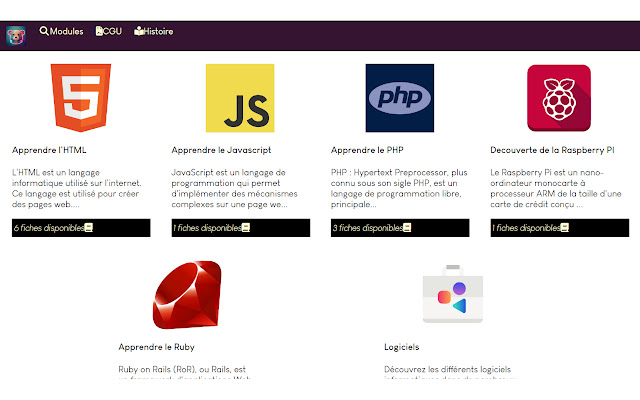This screenshot has width=640, height=400.
Task: Click the Raspberry Pi logo image
Action: [559, 98]
